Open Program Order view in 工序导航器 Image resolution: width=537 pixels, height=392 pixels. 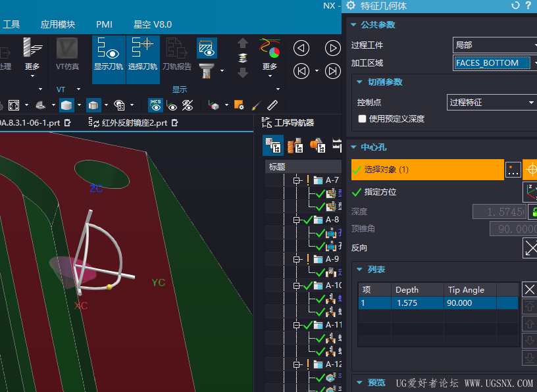tap(273, 145)
